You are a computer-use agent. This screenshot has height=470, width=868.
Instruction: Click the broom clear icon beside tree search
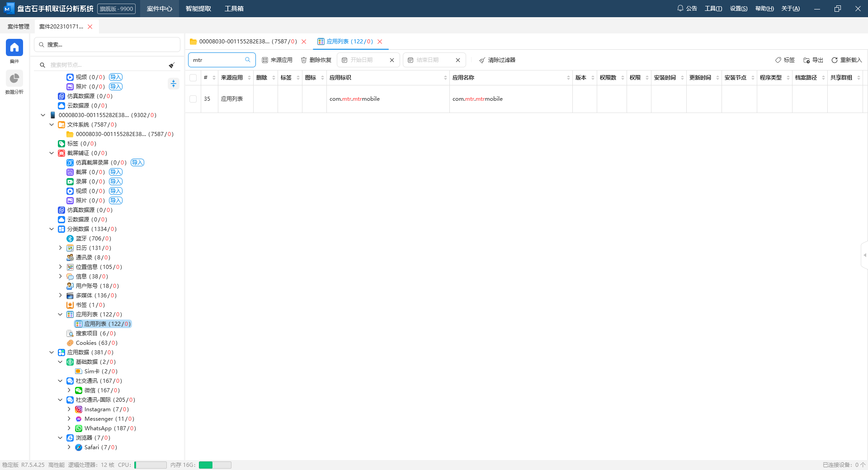click(172, 65)
